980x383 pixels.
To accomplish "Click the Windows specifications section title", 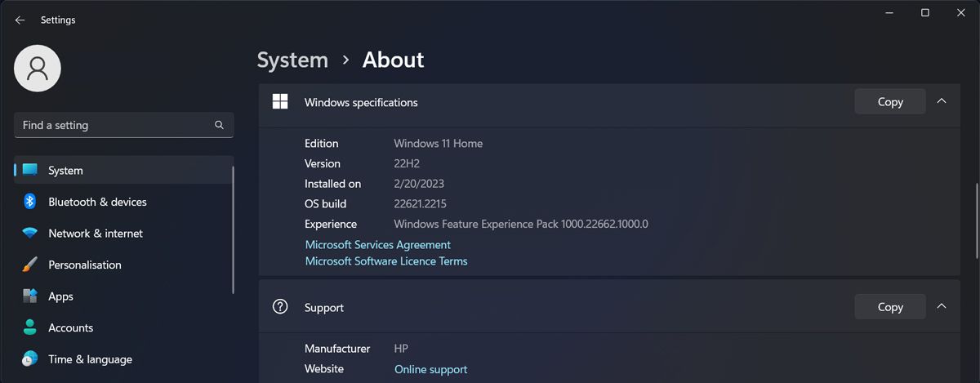I will pos(361,102).
